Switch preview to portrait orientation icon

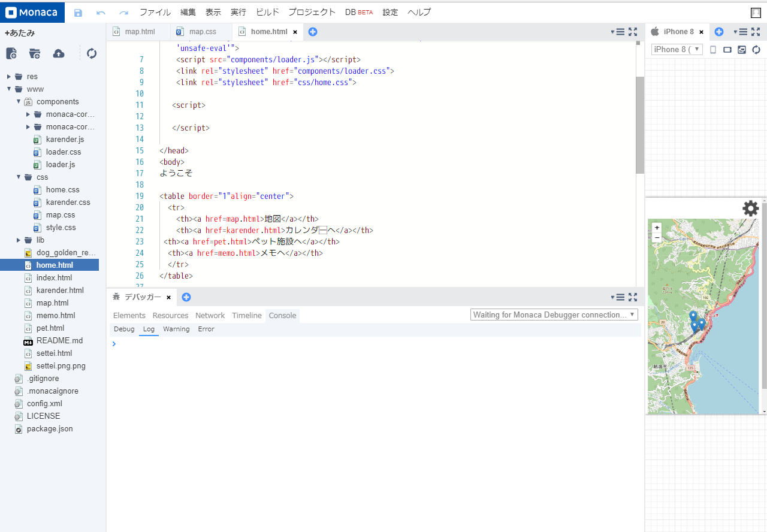click(713, 50)
